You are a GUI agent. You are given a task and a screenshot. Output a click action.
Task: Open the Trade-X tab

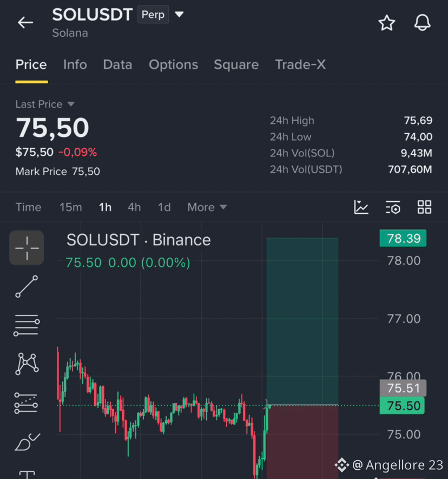tap(300, 65)
